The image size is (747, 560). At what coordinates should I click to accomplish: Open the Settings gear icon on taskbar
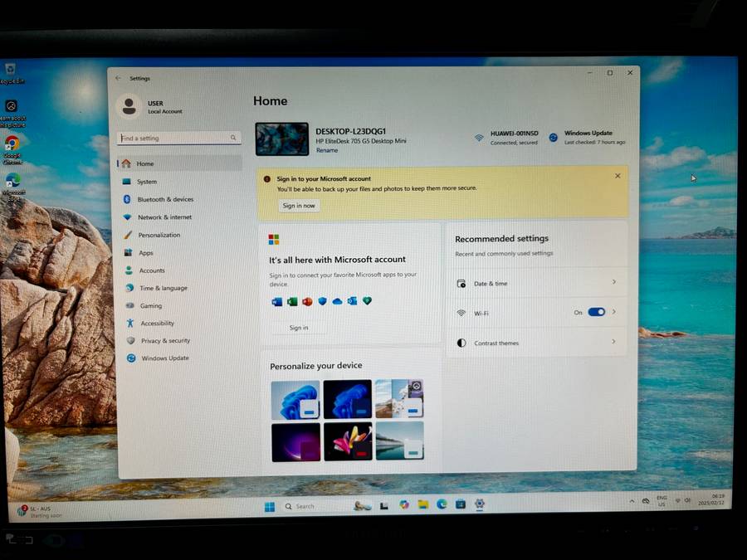[x=480, y=504]
